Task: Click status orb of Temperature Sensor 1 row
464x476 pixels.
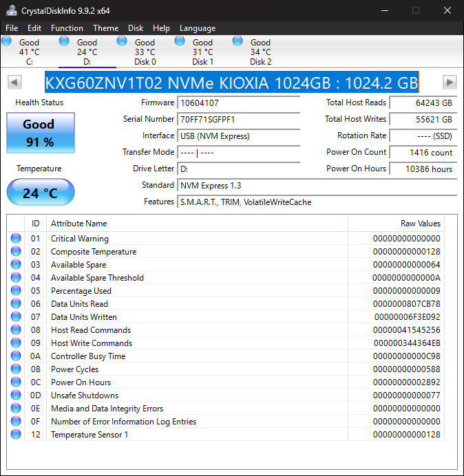Action: coord(16,434)
